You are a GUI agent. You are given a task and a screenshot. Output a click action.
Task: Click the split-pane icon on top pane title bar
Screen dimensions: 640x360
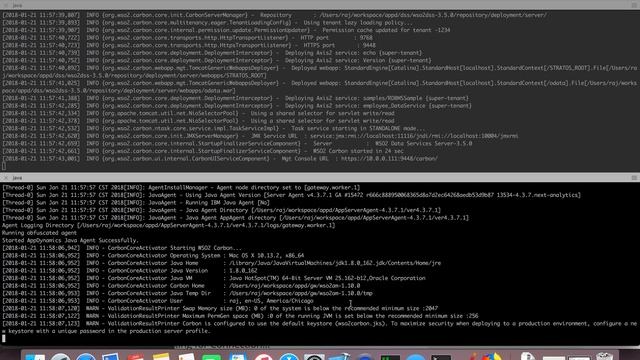634,5
